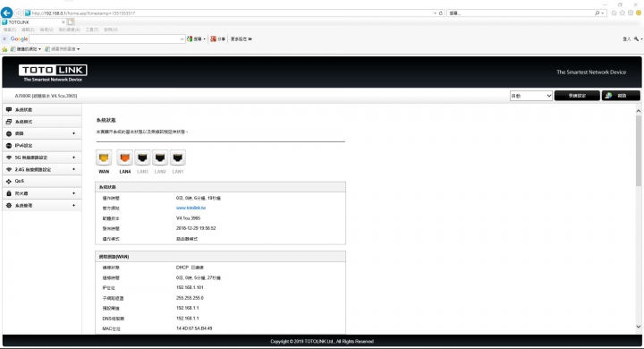Open the favorites star icon at top right

coord(623,13)
